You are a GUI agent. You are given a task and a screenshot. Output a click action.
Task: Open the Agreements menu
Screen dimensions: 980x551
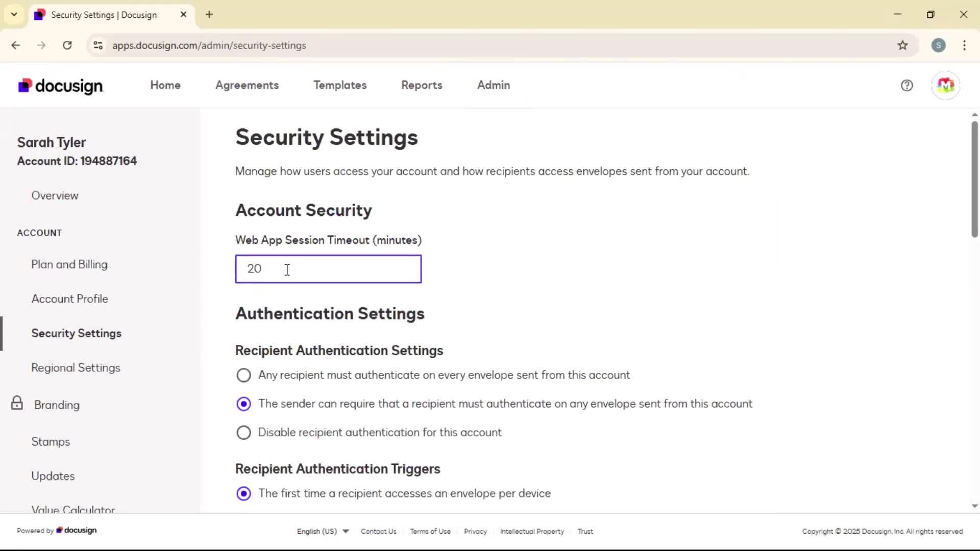coord(247,85)
